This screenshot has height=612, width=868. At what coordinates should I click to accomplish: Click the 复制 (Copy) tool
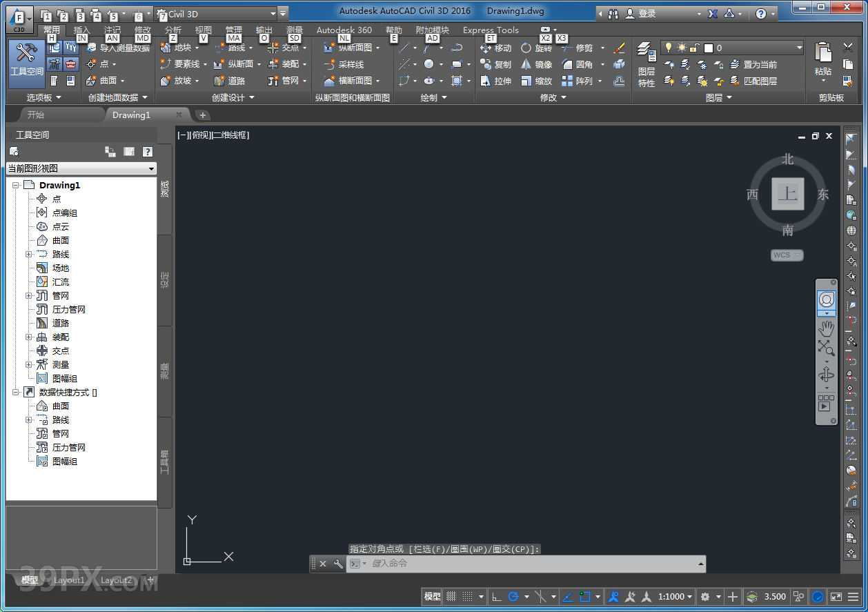[x=495, y=64]
